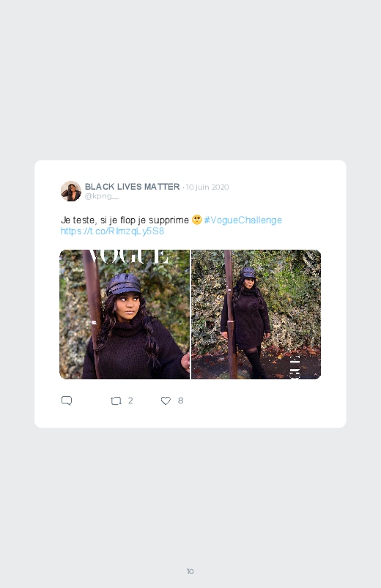This screenshot has width=381, height=588.
Task: Open the BLACK LIVES MATTER display name
Action: pyautogui.click(x=132, y=187)
